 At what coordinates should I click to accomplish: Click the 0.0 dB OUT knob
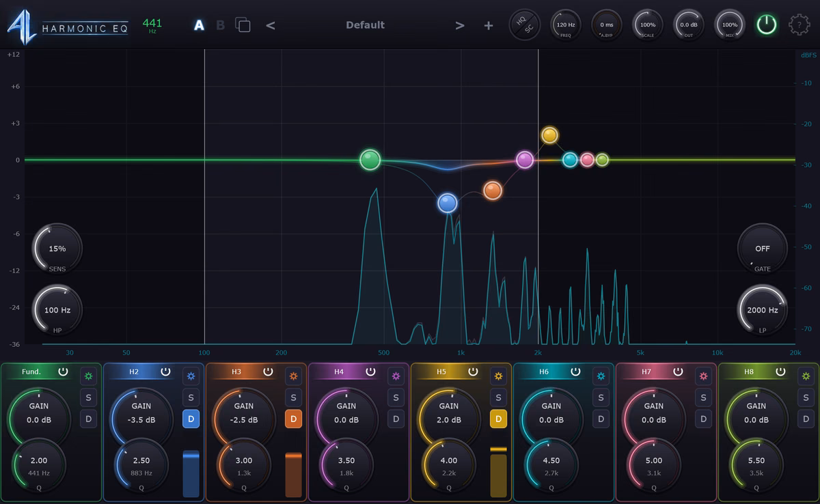(x=689, y=25)
